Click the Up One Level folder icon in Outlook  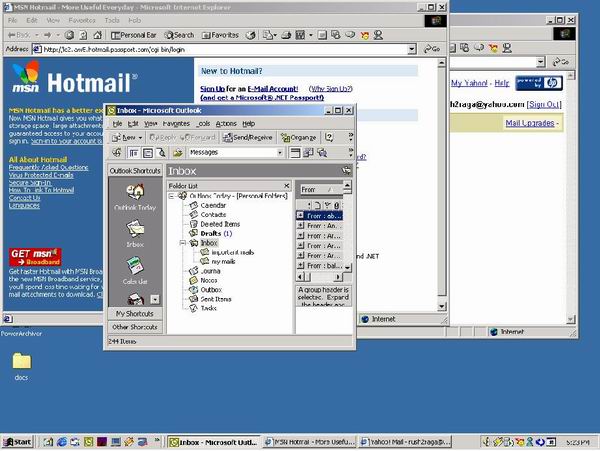tap(177, 153)
